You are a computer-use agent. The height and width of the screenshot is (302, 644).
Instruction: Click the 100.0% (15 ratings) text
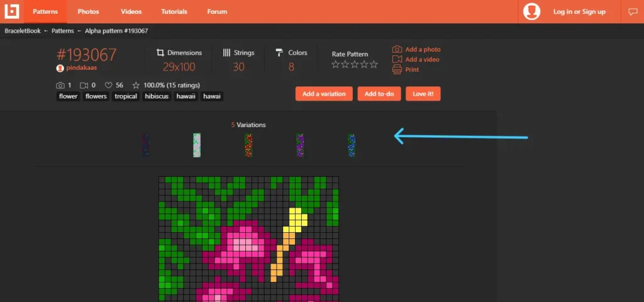pyautogui.click(x=172, y=85)
